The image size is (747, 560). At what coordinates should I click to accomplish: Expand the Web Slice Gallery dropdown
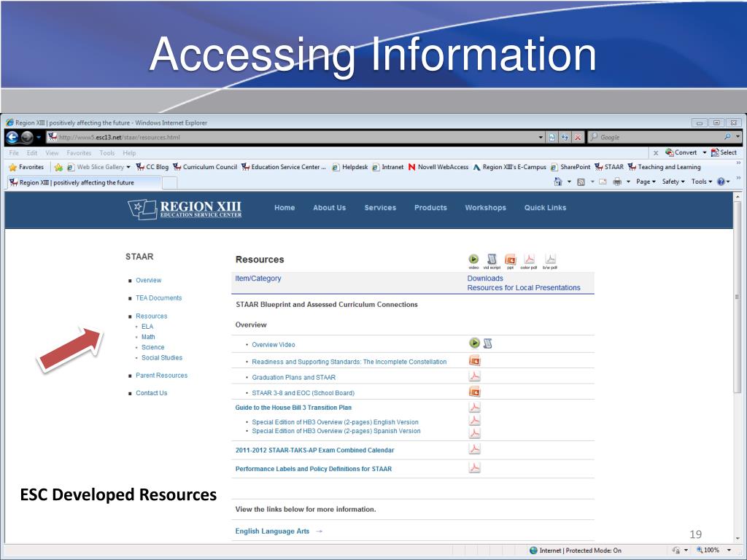coord(128,167)
